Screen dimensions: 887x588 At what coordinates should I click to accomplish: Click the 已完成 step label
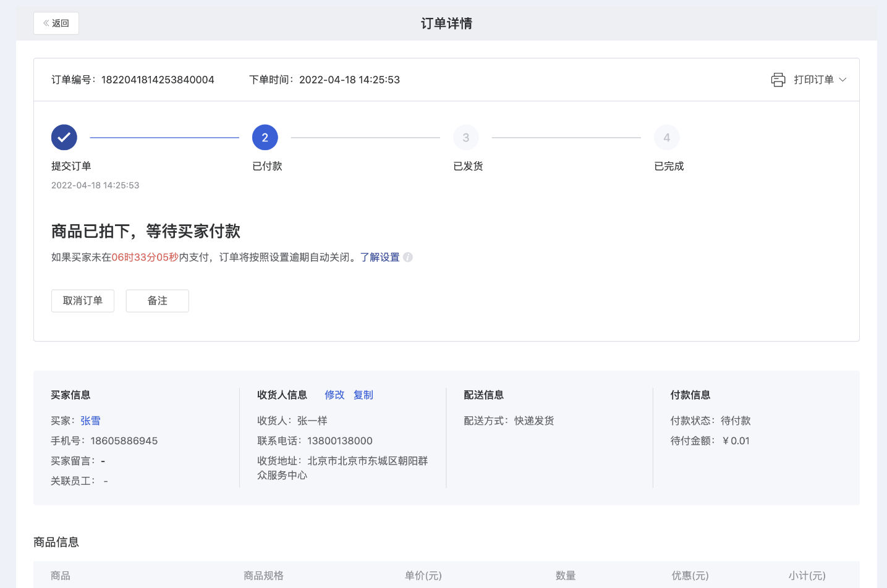point(669,166)
